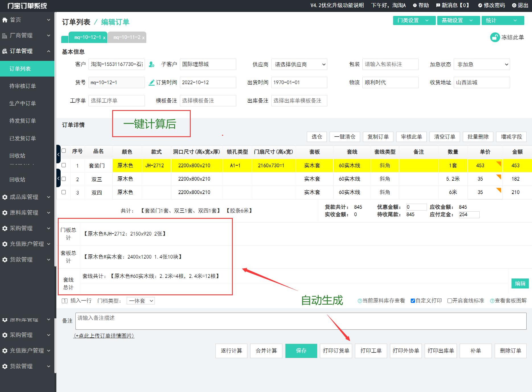Click the 审核此单 button
532x392 pixels.
pos(411,137)
